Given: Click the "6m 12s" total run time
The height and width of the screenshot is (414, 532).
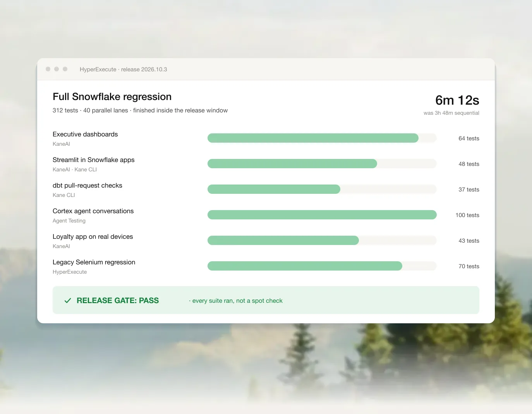Looking at the screenshot, I should (x=457, y=100).
